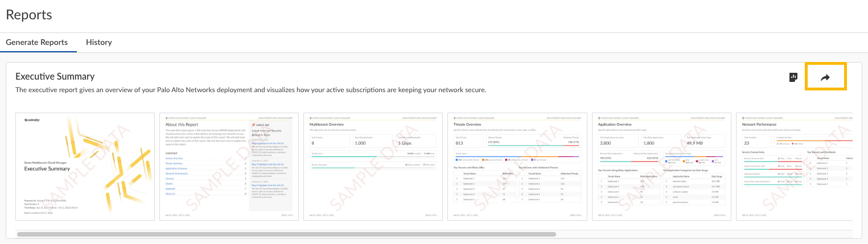
Task: Click the Executive Summary section heading
Action: (55, 76)
